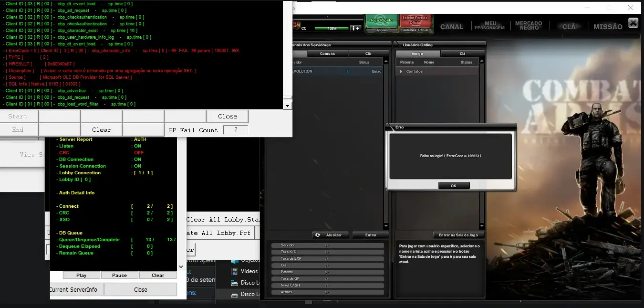Click the red Iniciar Partida Oficial icon
The height and width of the screenshot is (308, 644).
[x=415, y=21]
